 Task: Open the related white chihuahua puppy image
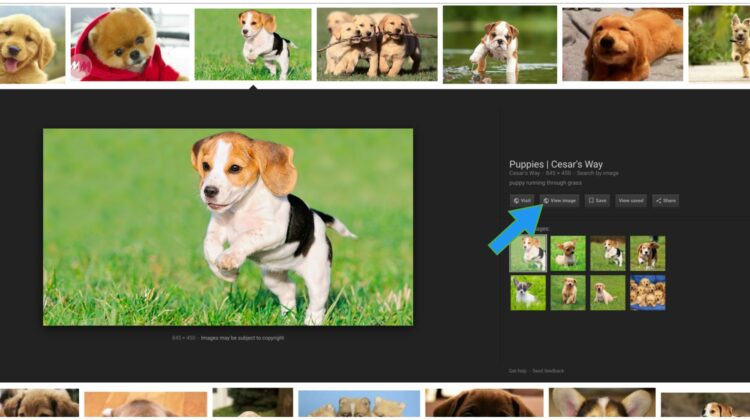point(528,292)
